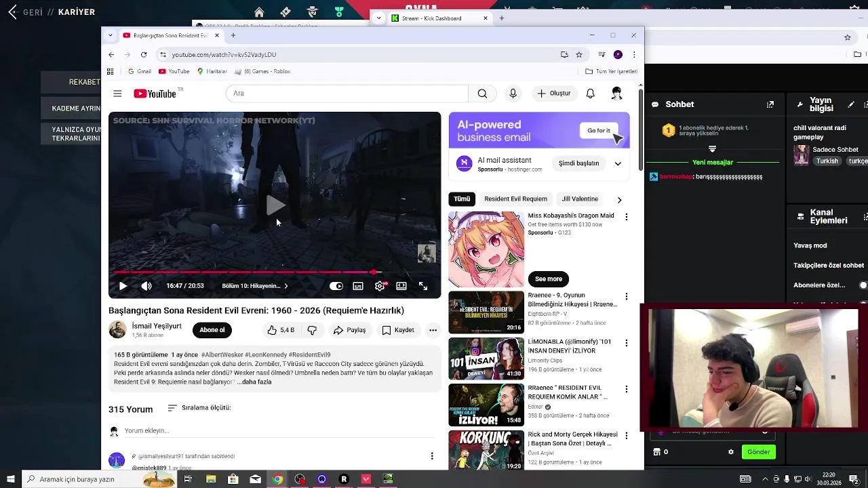Enter fullscreen on the video player
Screen dimensions: 868x488
tap(423, 286)
